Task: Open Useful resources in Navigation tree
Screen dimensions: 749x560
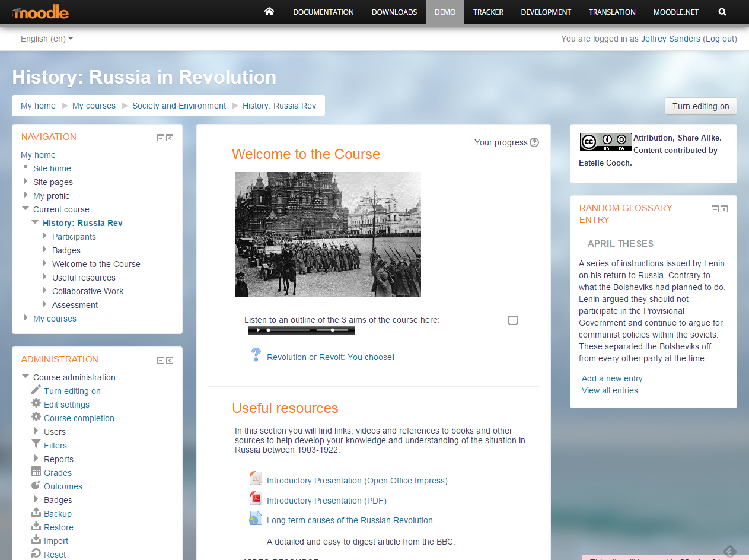Action: point(84,278)
